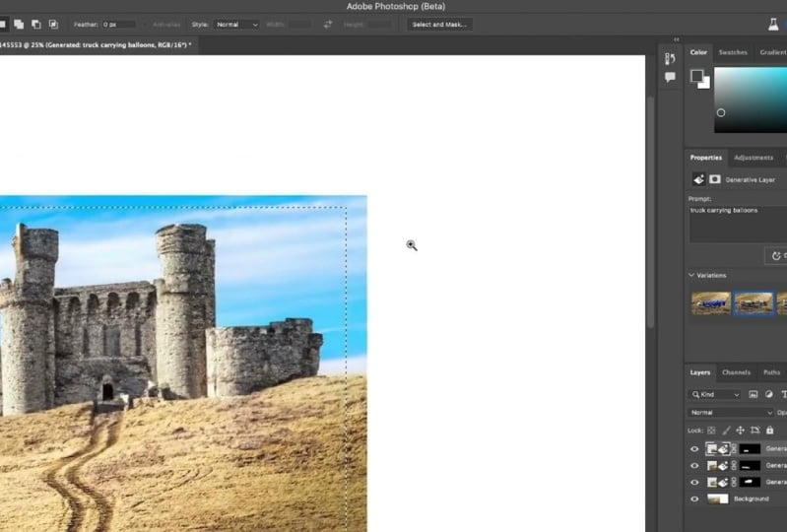Toggle prevent artboard auto-nesting lock
This screenshot has width=787, height=532.
(x=754, y=431)
